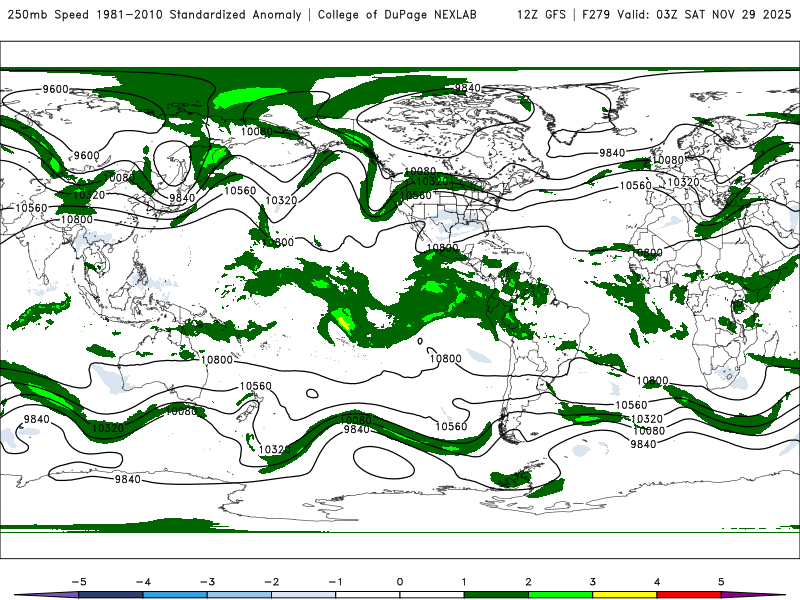This screenshot has height=600, width=800.
Task: Click the '0' colorbar tick label
Action: click(x=400, y=582)
